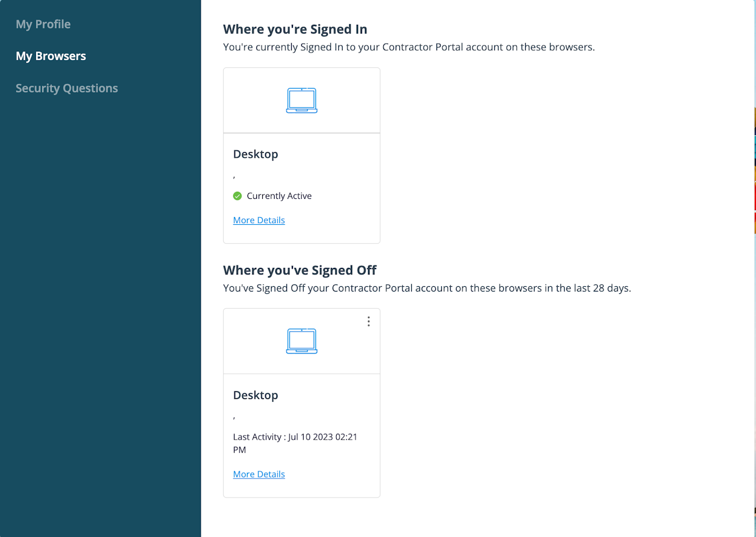Click the Desktop title in signed-off card
The height and width of the screenshot is (537, 756).
tap(255, 395)
